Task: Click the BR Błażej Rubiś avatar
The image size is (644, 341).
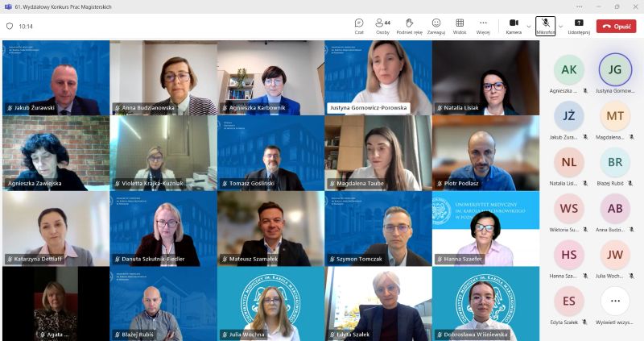Action: click(x=615, y=162)
